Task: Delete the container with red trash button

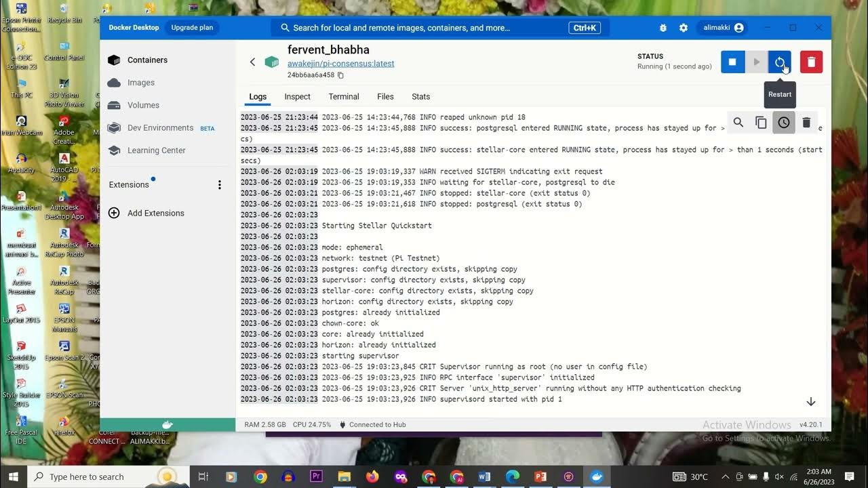Action: (811, 62)
